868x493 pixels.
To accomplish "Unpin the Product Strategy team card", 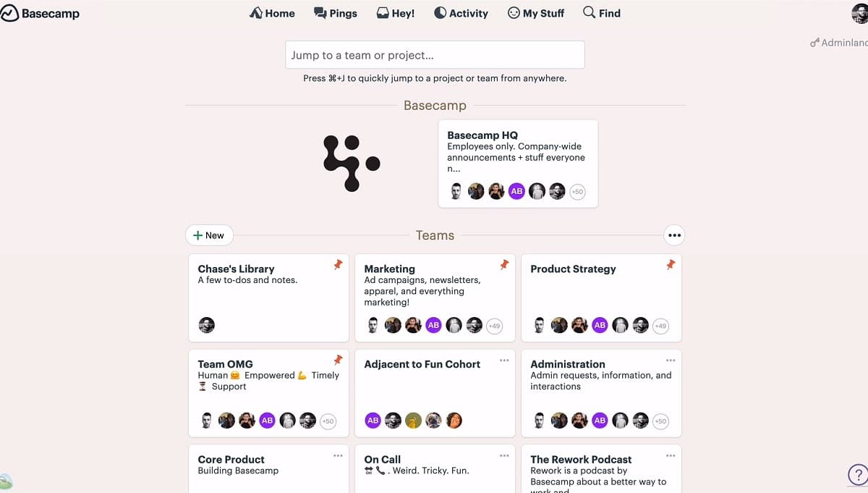I will (x=670, y=266).
